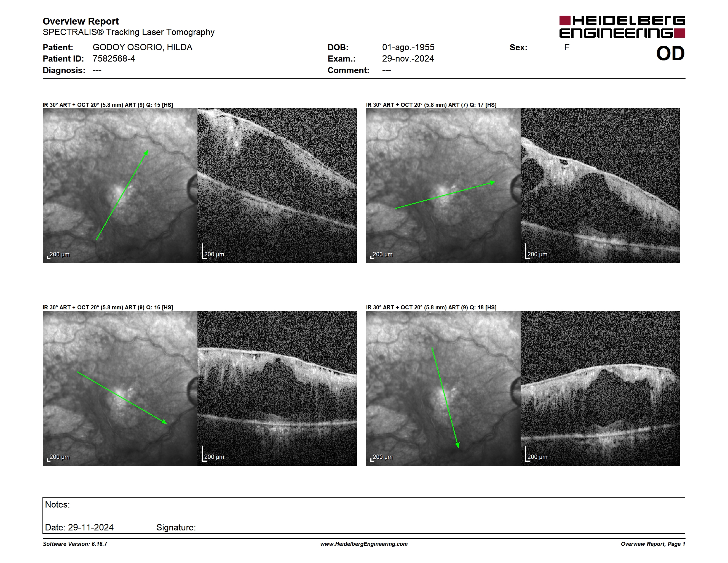Click the Heidelberg Engineering logo
Image resolution: width=728 pixels, height=563 pixels.
pyautogui.click(x=622, y=27)
